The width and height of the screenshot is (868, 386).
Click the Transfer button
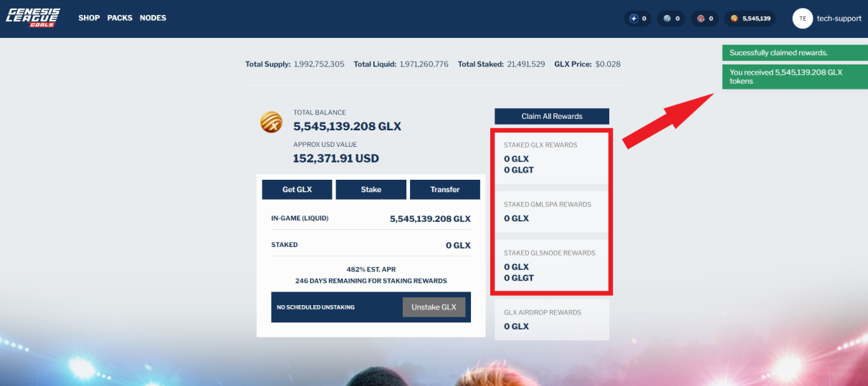[445, 190]
